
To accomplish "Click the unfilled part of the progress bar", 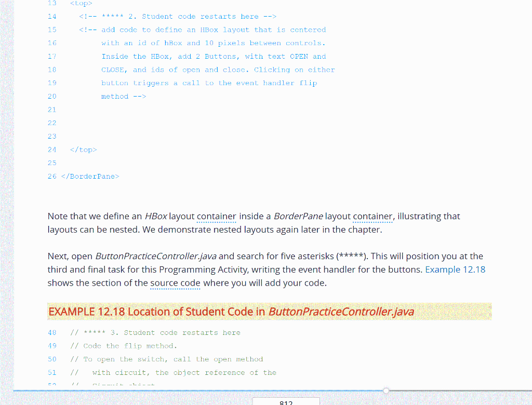I will click(460, 391).
